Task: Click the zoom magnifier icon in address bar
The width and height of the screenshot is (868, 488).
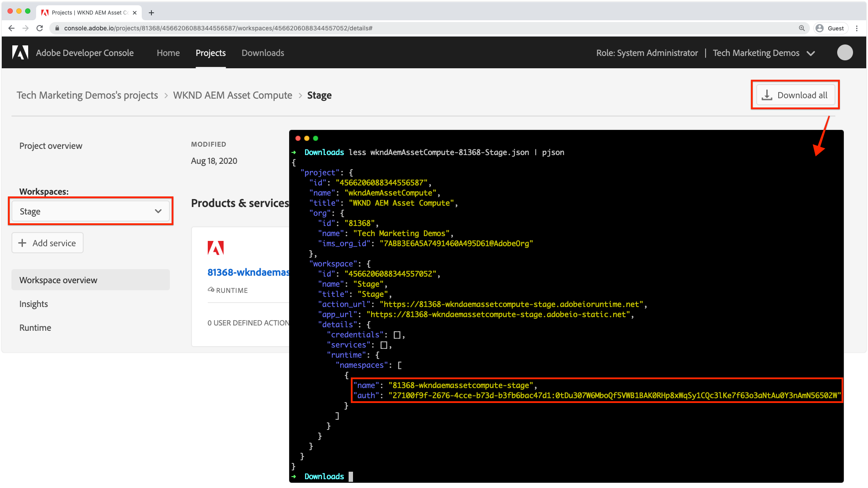Action: tap(802, 28)
